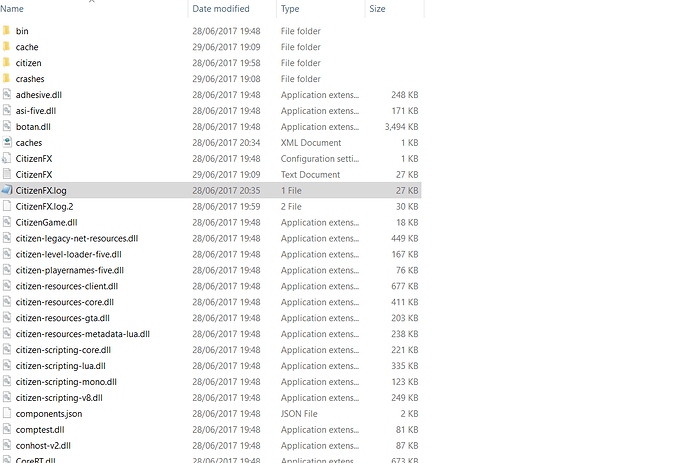Sort by the Type column header
The image size is (690, 466).
(x=290, y=9)
